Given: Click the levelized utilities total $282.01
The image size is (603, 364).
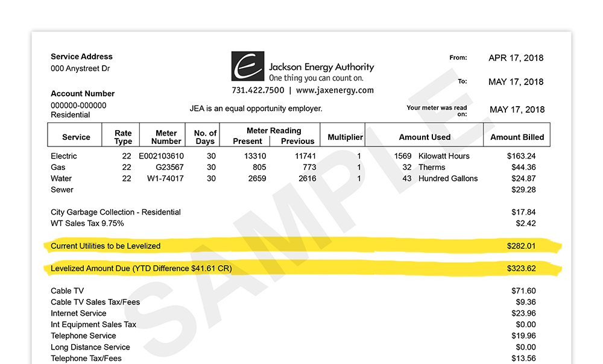Looking at the screenshot, I should point(521,246).
